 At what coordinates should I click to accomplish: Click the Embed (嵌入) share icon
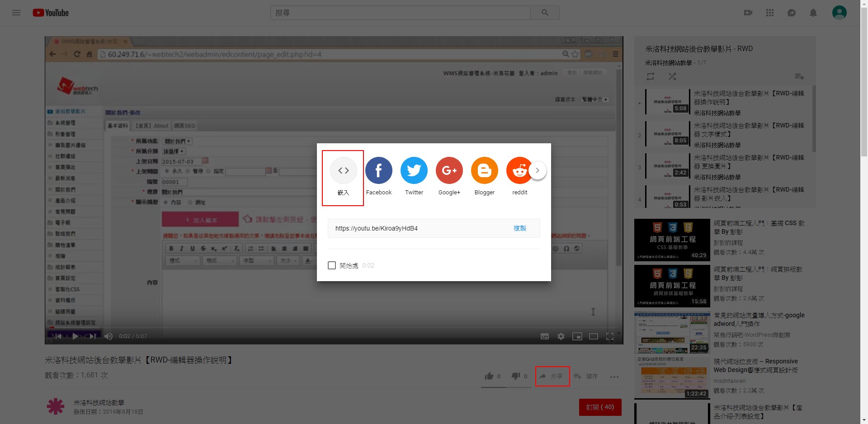click(343, 171)
